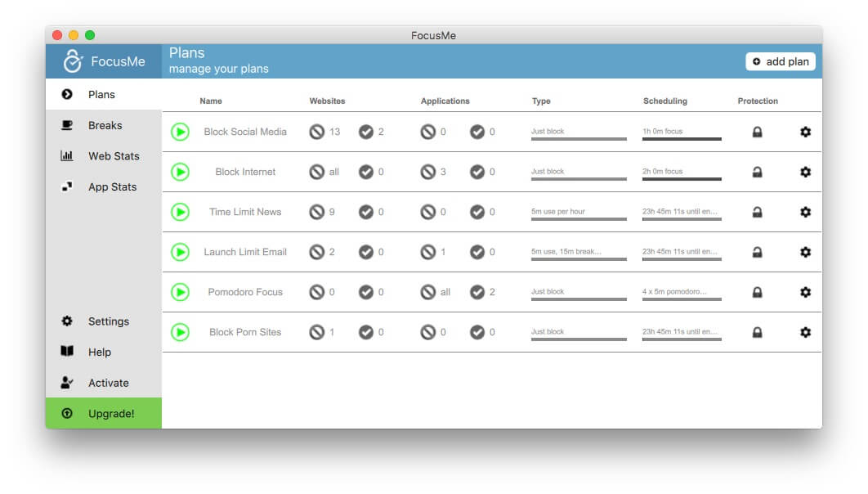Click the add plan button
Viewport: 868px width, 494px height.
[780, 61]
